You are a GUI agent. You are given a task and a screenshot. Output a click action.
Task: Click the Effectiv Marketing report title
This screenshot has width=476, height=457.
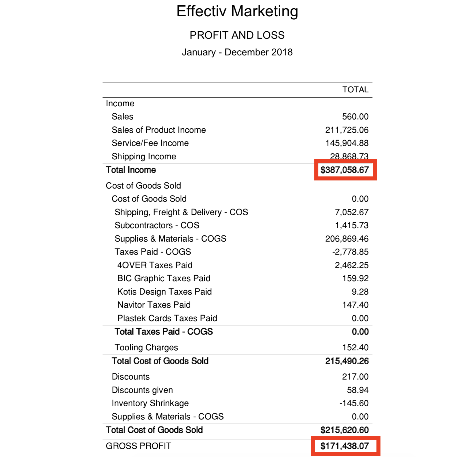237,11
